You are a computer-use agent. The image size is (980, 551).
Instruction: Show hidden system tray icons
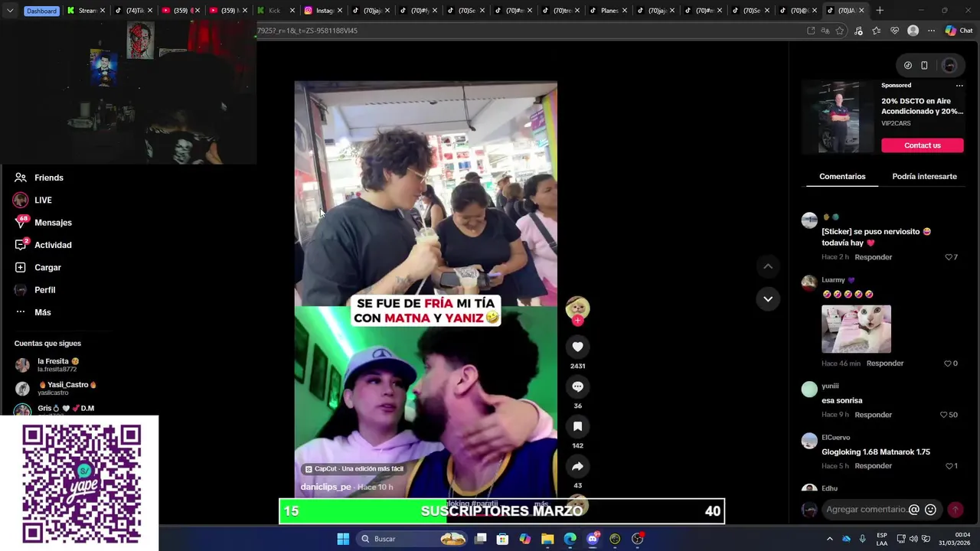tap(829, 539)
